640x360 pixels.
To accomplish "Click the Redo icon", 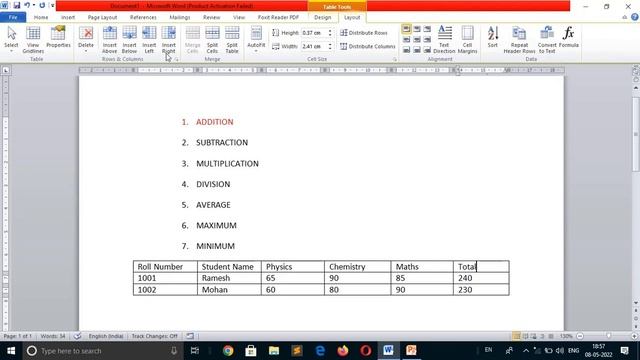I will click(42, 6).
